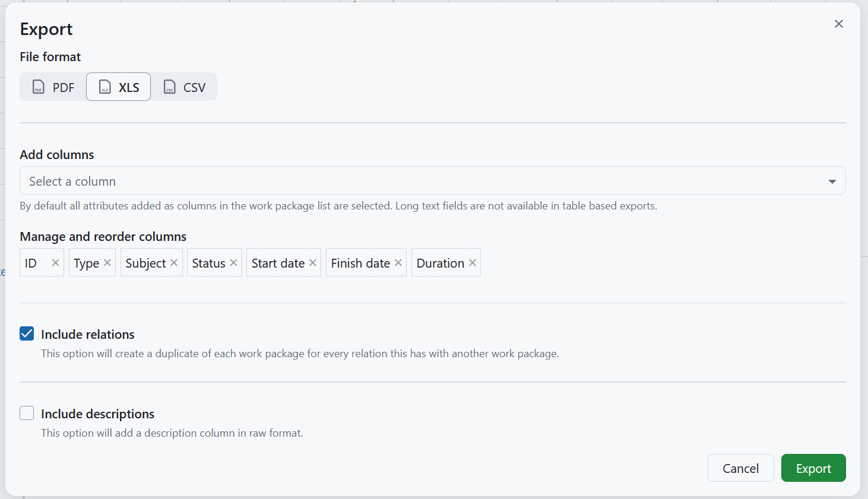This screenshot has height=499, width=868.
Task: Remove the Start date column
Action: click(313, 263)
